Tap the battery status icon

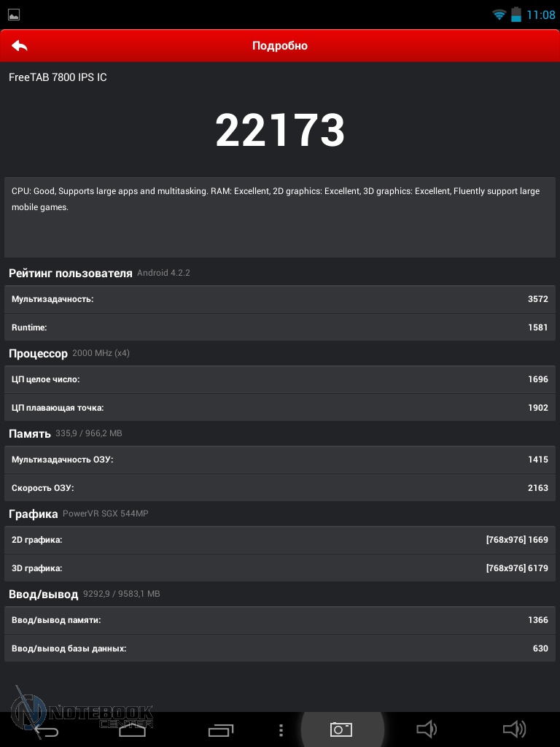[516, 15]
